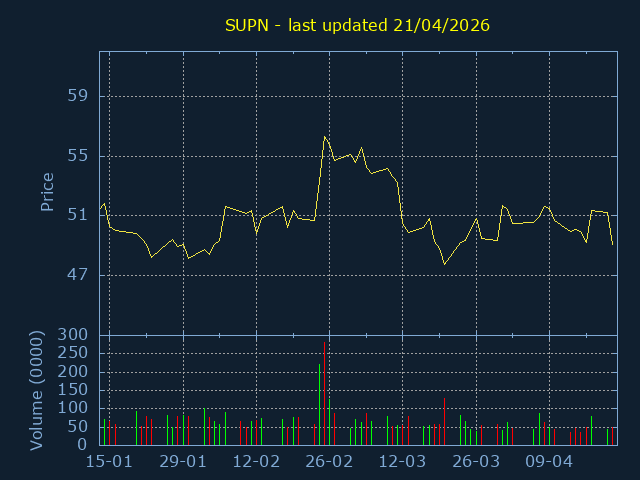
Task: Click the Volume (0000) axis label
Action: click(37, 389)
